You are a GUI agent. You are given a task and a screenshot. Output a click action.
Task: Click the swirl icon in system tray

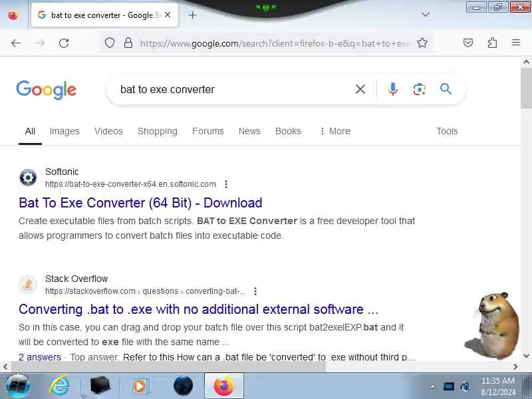click(x=465, y=386)
